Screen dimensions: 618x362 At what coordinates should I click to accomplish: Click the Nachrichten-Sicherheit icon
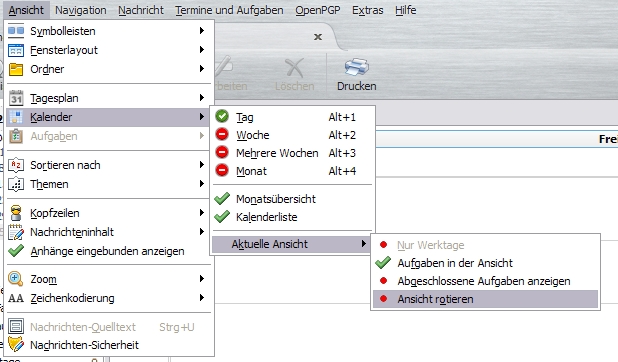[16, 345]
